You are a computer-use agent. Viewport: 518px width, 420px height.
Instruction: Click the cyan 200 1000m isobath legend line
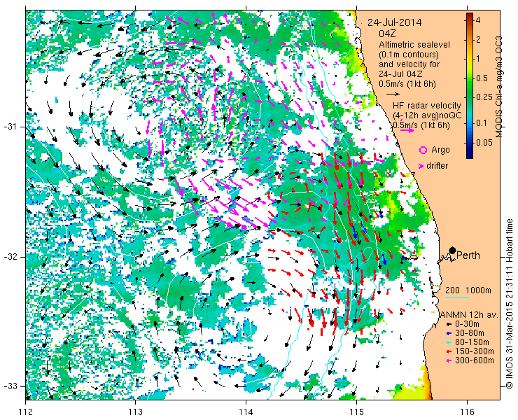point(457,298)
